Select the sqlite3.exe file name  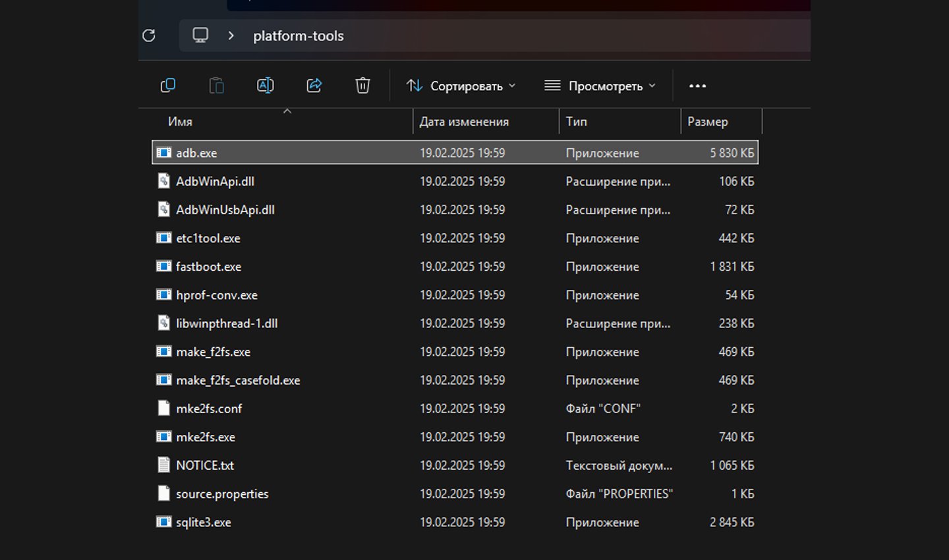[x=204, y=522]
